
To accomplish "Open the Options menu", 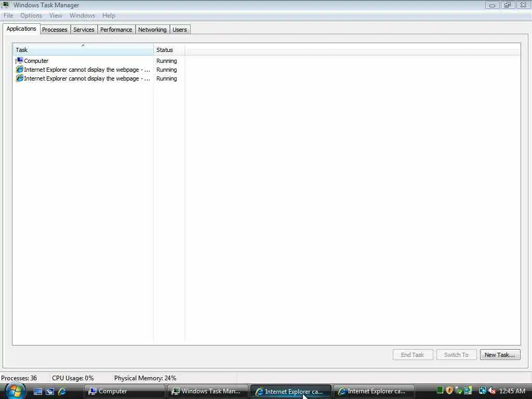I will point(31,16).
